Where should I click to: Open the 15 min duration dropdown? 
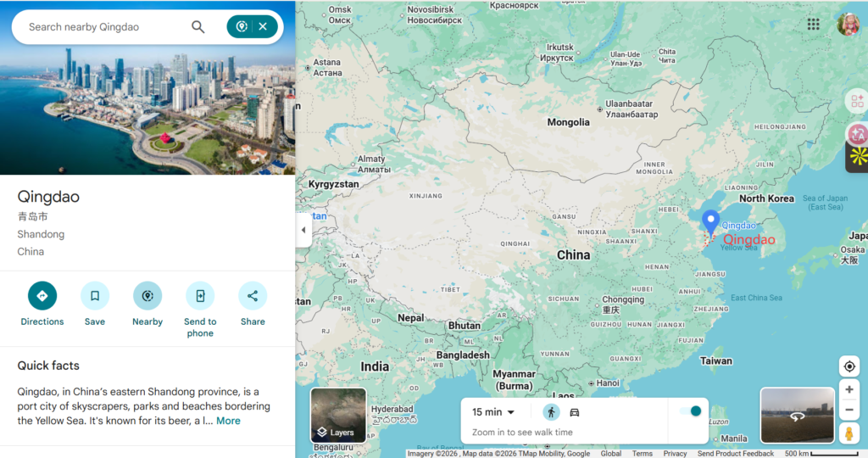click(x=494, y=412)
